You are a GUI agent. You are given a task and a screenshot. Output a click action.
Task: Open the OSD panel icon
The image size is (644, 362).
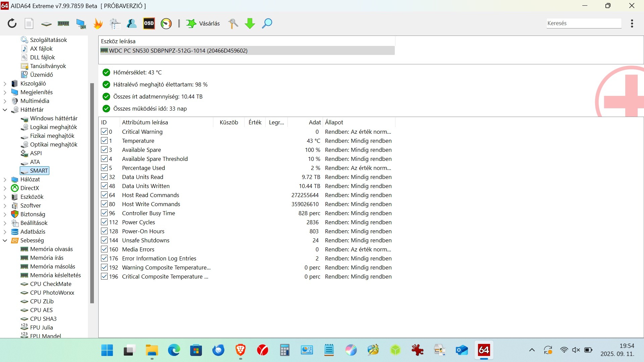pos(149,23)
